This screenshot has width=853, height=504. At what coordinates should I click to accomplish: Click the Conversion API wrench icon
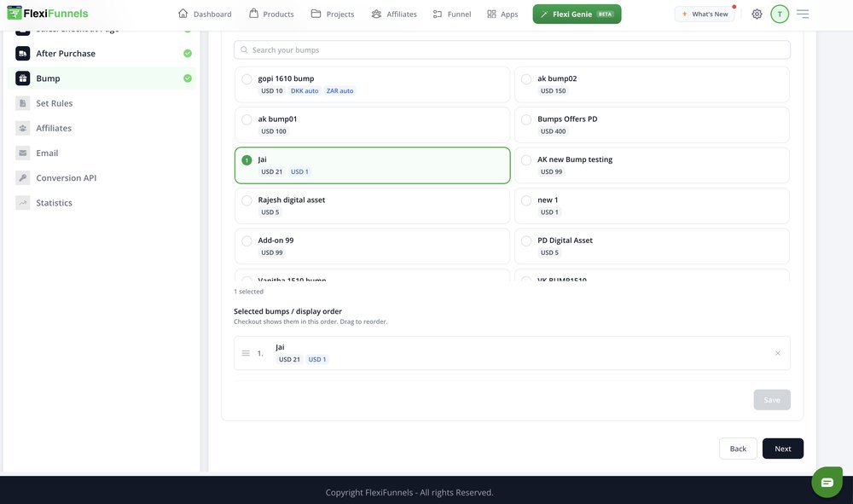[x=23, y=177]
